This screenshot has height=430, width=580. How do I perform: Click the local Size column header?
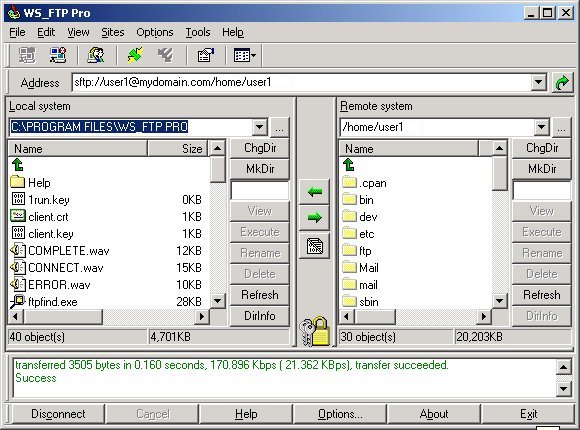[178, 149]
